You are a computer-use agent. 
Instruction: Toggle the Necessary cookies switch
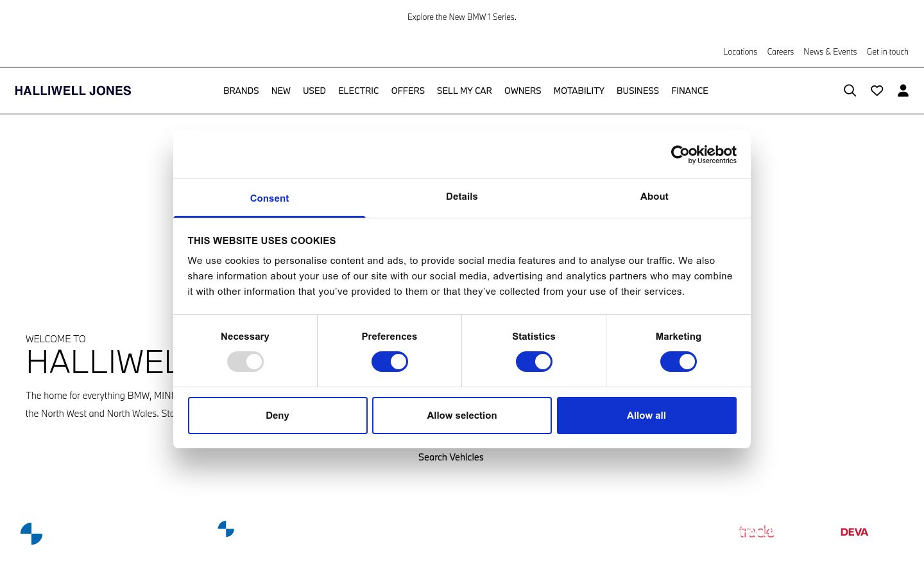coord(245,362)
